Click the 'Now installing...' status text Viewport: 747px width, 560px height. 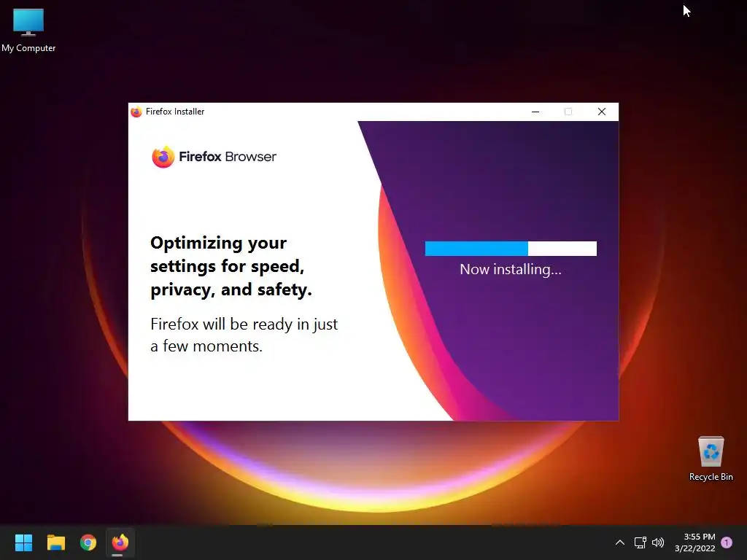511,270
